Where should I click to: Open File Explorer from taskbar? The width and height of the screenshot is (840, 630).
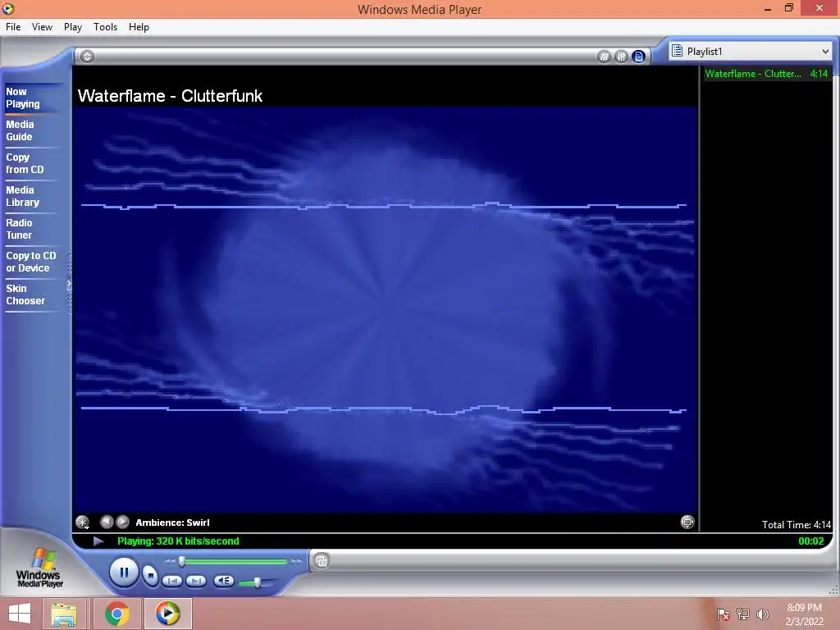[x=64, y=614]
